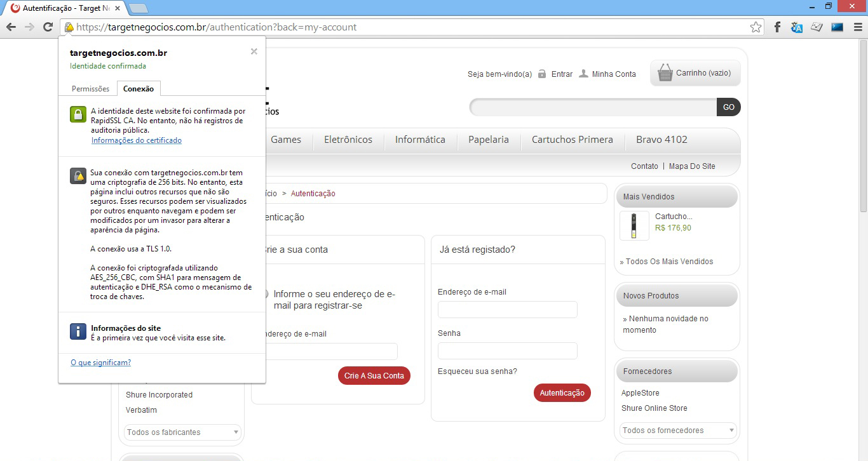
Task: Open the Papelaria category
Action: click(x=489, y=140)
